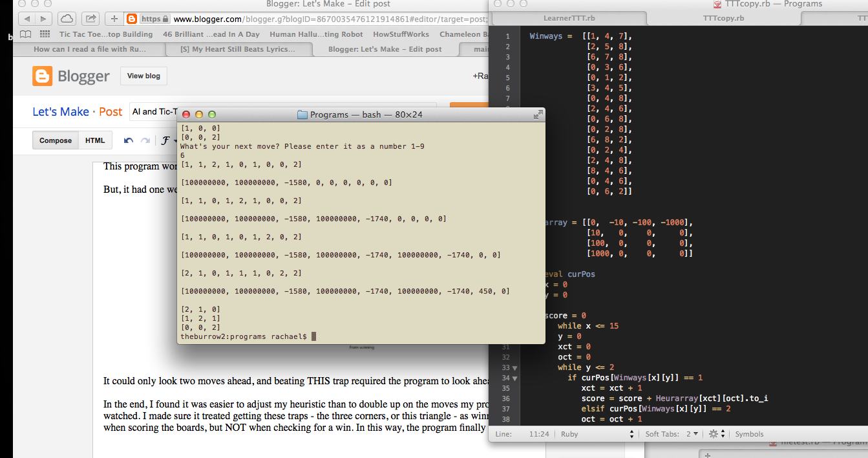Viewport: 868px width, 458px height.
Task: Click the Safari address bar URL
Action: (x=330, y=19)
